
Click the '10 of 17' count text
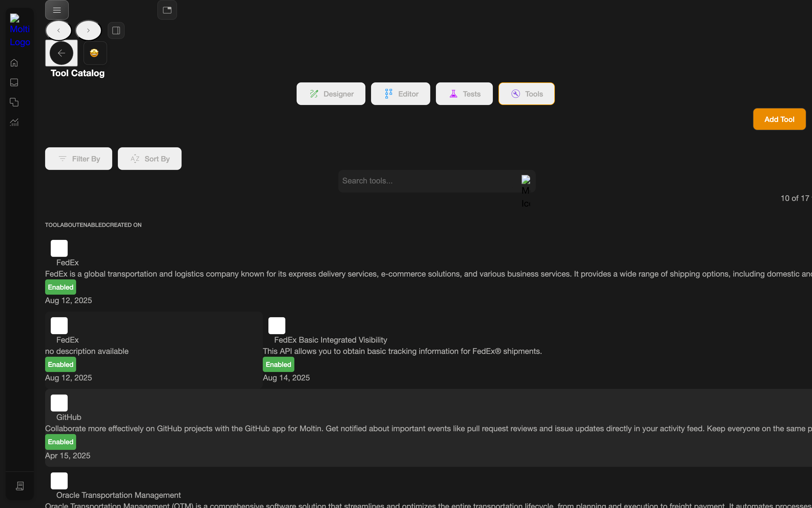point(795,198)
